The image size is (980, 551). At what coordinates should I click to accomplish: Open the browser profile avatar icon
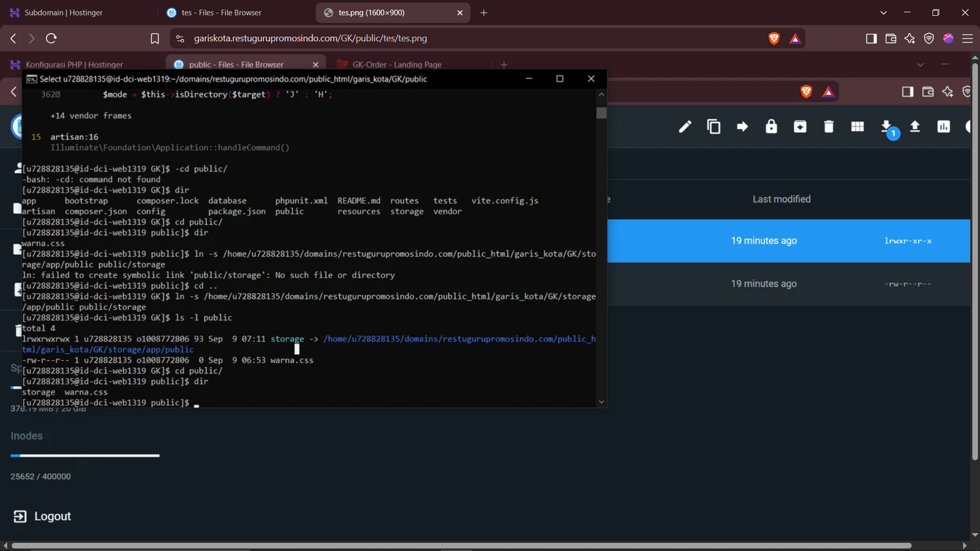[948, 39]
